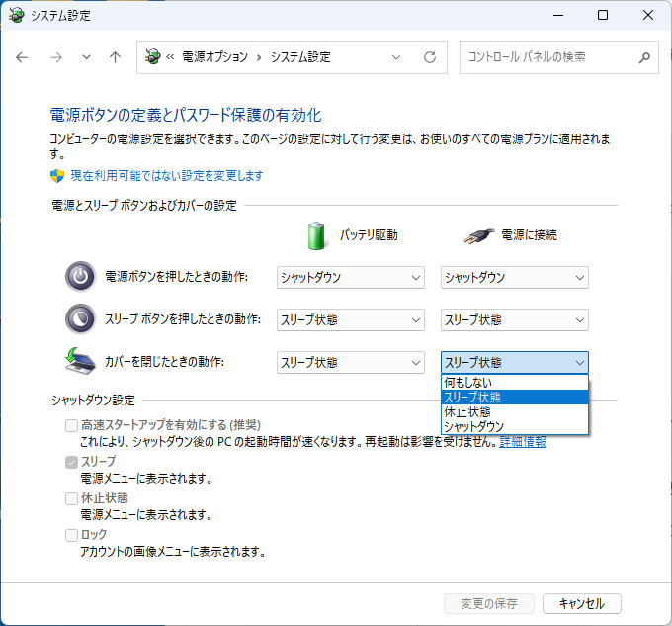The image size is (672, 626).
Task: Select シャットダウン from the open list
Action: point(515,426)
